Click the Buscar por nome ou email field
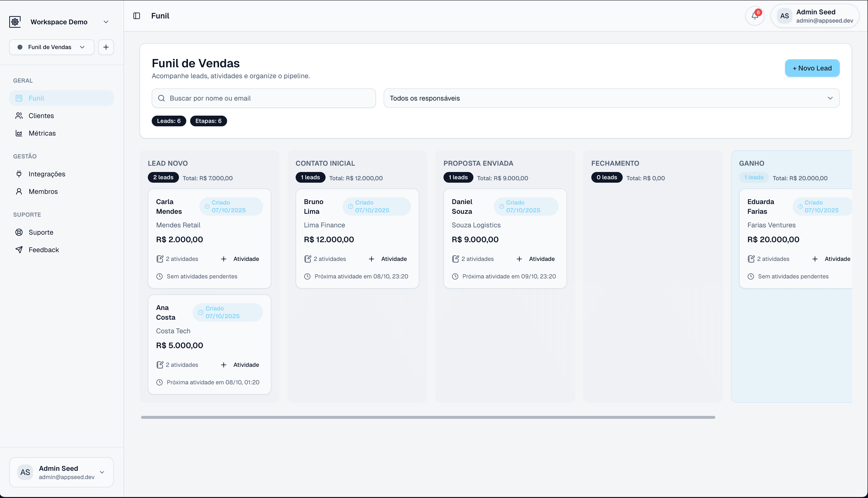The image size is (868, 498). pos(264,98)
